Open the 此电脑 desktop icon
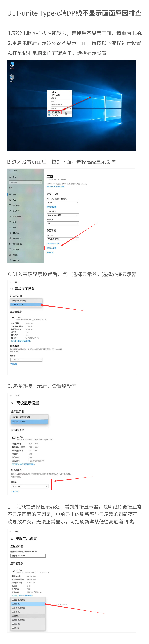Image resolution: width=149 pixels, height=644 pixels. (x=12, y=65)
